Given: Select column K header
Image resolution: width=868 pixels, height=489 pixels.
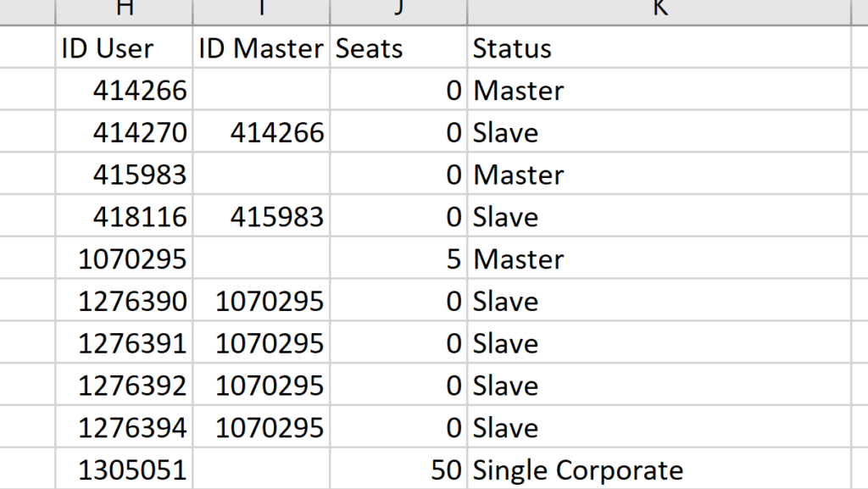Looking at the screenshot, I should click(x=659, y=12).
